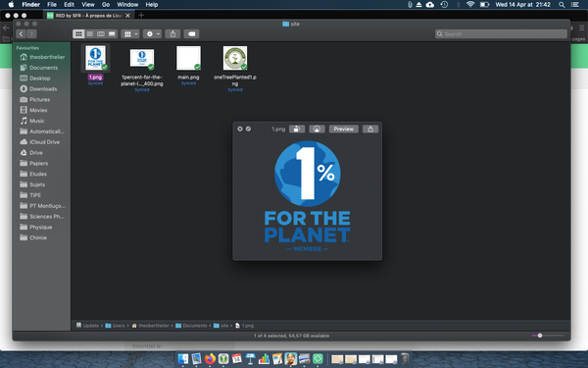Open the Window menu

[x=127, y=5]
